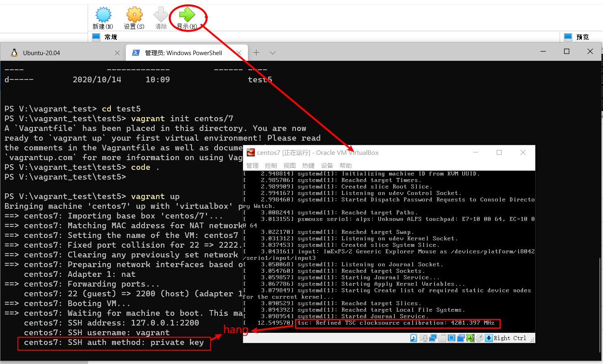The image size is (603, 364).
Task: Click the Preview (预览) section icon
Action: (x=568, y=37)
